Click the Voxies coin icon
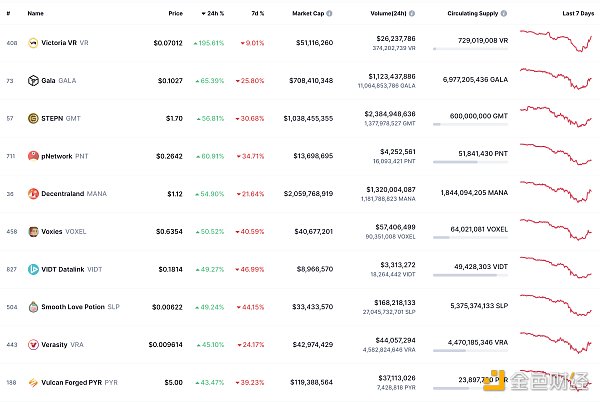The width and height of the screenshot is (600, 402). click(32, 230)
